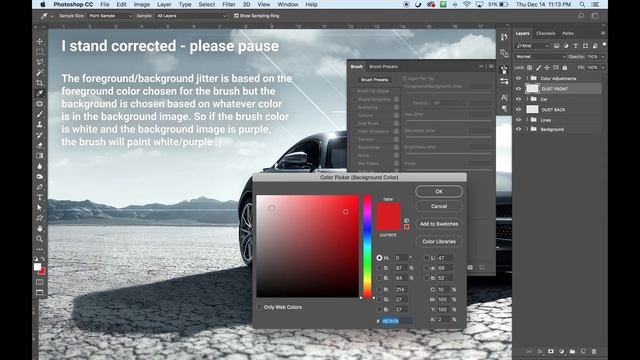Select the Eraser tool
Screen dimensions: 640x360
(x=40, y=145)
